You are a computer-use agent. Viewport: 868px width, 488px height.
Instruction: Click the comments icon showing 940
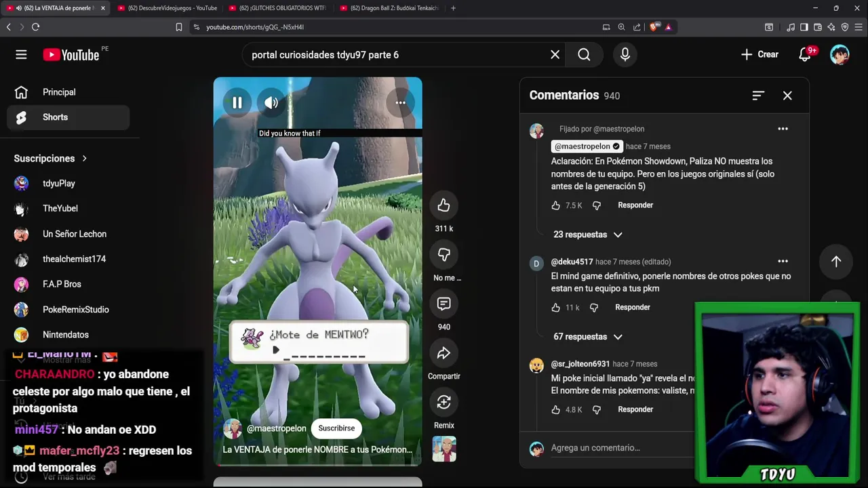443,304
